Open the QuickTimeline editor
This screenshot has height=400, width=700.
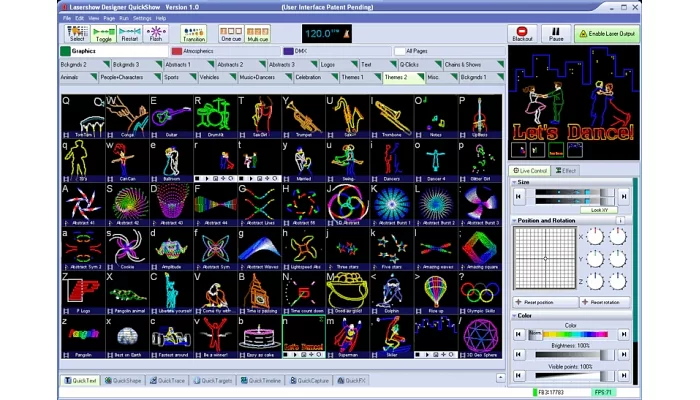pos(261,380)
